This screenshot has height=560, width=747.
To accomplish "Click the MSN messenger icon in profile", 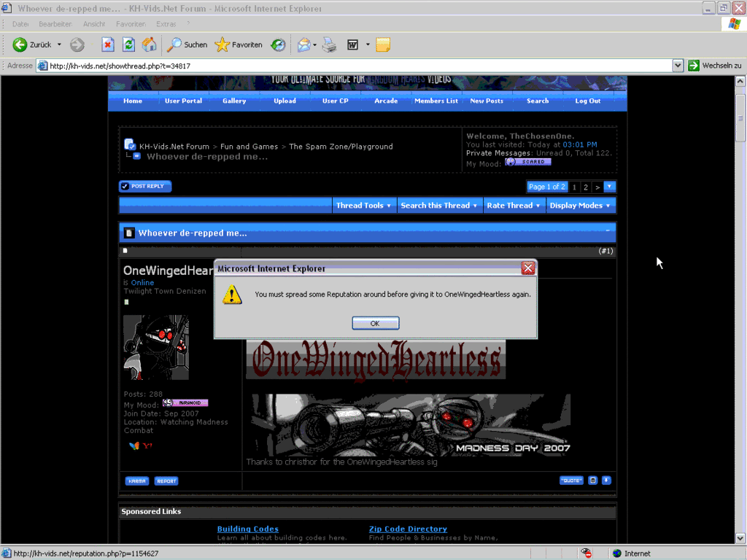I will [x=134, y=446].
